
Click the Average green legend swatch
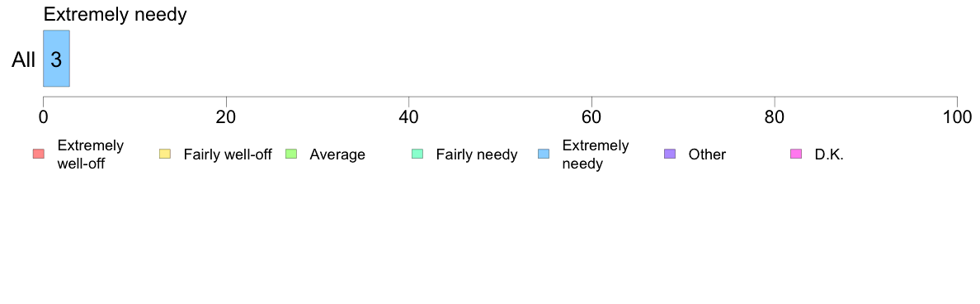[291, 154]
